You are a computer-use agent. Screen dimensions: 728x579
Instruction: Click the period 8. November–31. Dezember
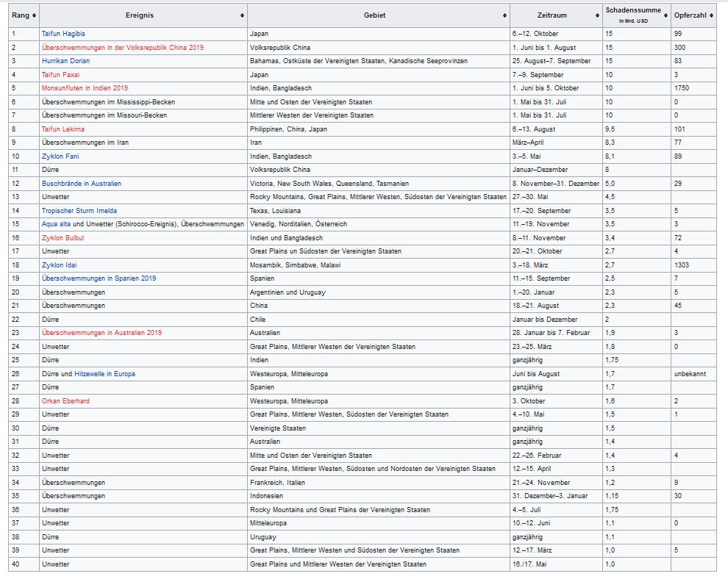[x=556, y=183]
